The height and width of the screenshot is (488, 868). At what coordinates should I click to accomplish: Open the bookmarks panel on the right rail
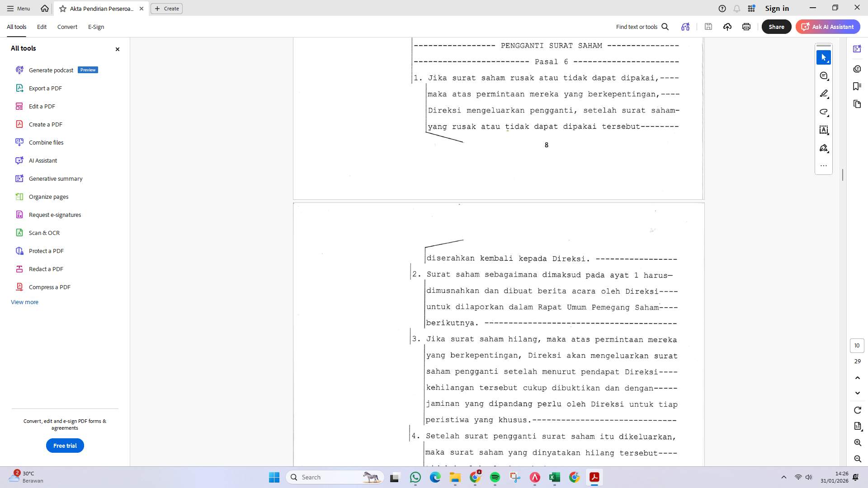(x=857, y=86)
